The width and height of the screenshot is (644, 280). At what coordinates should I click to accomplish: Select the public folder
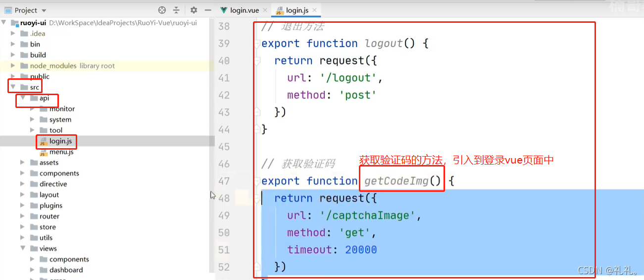pyautogui.click(x=40, y=76)
